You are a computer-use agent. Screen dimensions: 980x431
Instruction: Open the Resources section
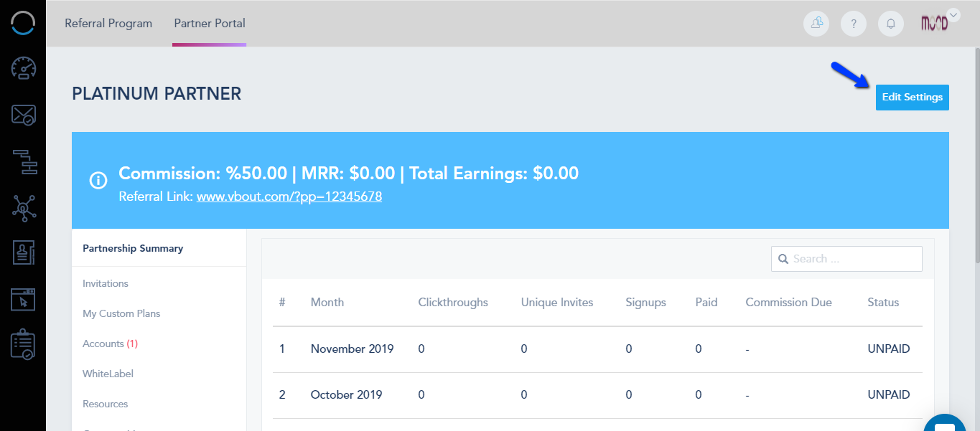click(x=106, y=404)
